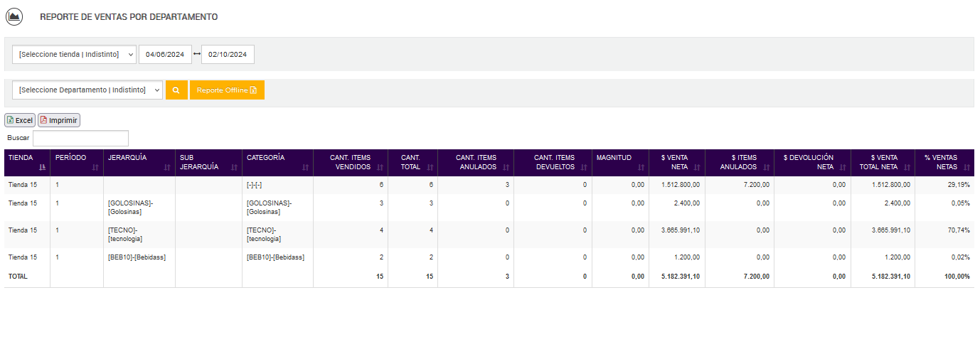This screenshot has height=337, width=980.
Task: Open the Seleccione Departamento dropdown
Action: 87,90
